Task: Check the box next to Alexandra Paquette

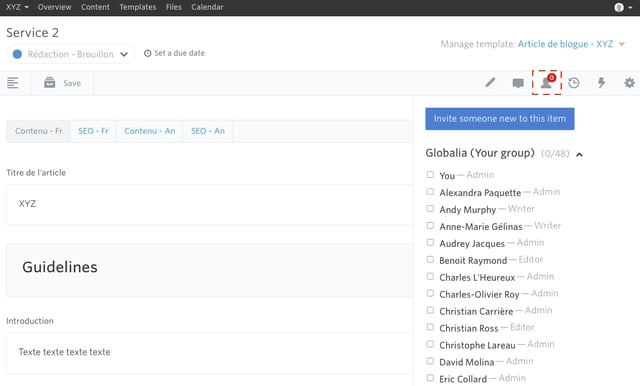Action: click(x=430, y=192)
